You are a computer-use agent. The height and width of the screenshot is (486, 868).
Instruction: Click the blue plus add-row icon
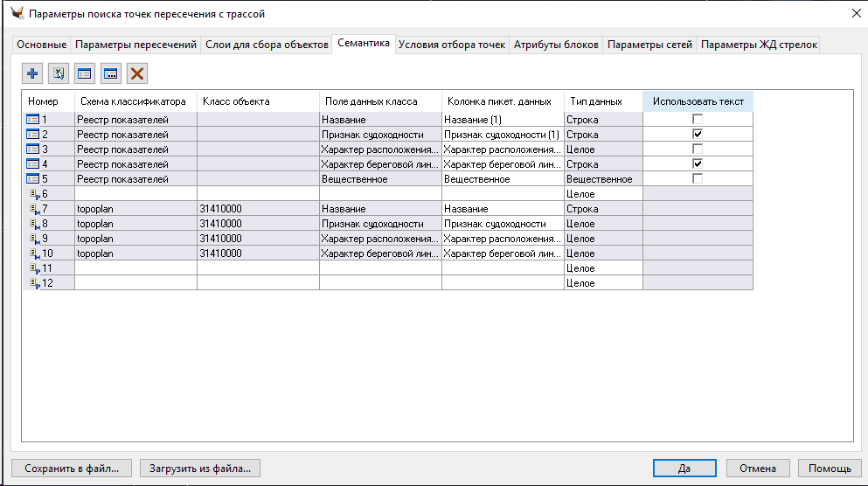pyautogui.click(x=32, y=73)
